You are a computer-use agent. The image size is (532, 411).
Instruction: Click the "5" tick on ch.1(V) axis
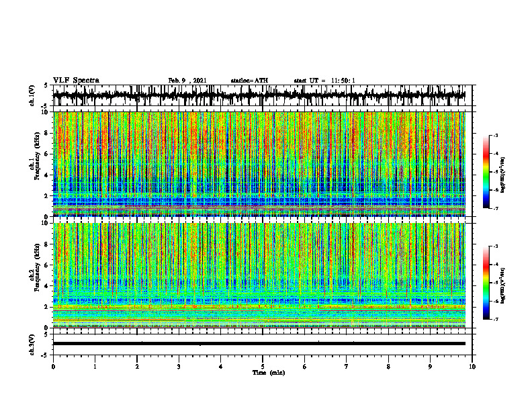(46, 85)
